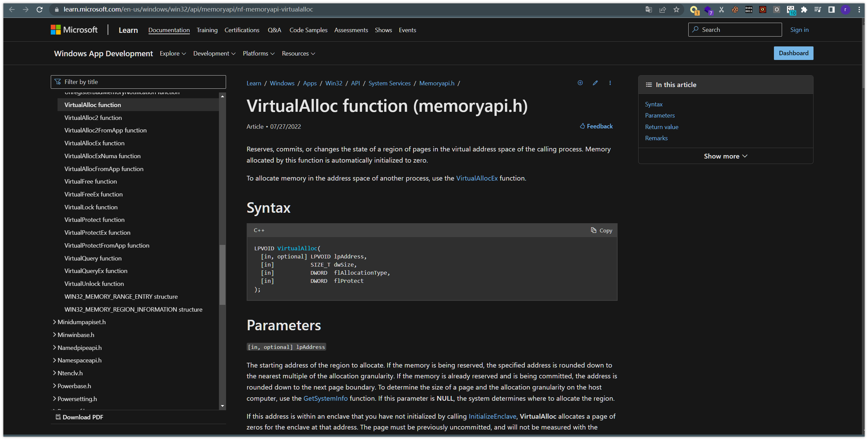Open the System Services breadcrumb link
Viewport: 868px width, 440px height.
(x=390, y=83)
